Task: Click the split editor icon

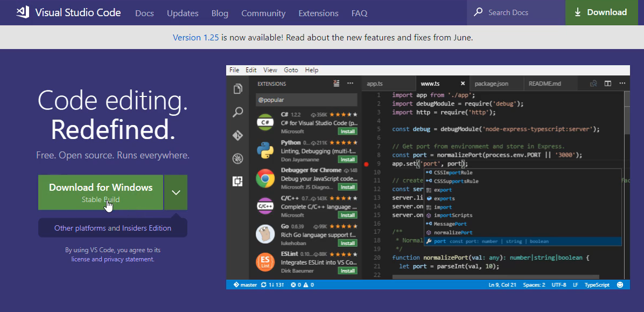Action: coord(608,84)
